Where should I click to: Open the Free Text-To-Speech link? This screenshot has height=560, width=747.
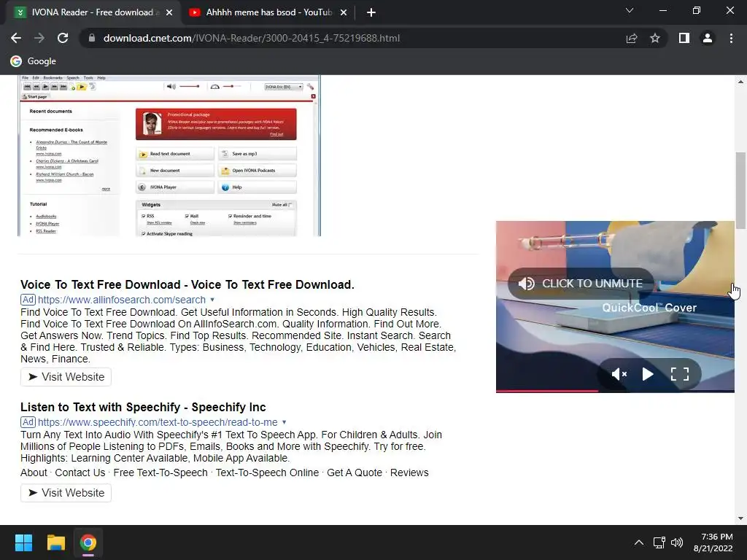(160, 472)
